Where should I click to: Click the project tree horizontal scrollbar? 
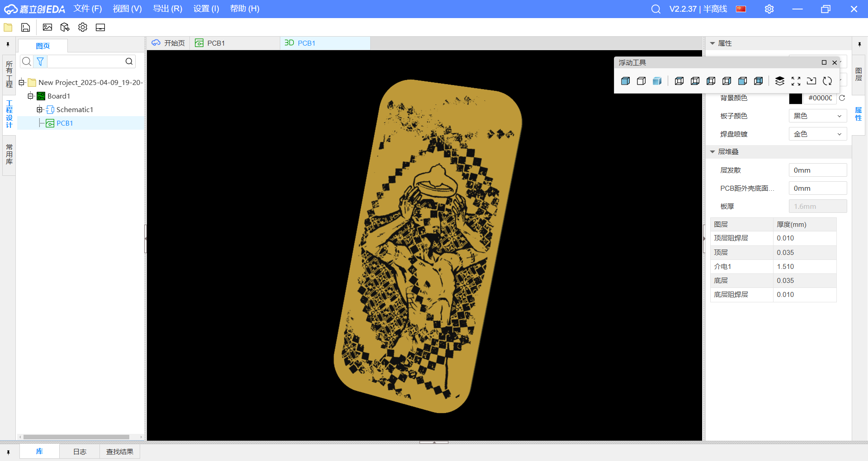(76, 437)
